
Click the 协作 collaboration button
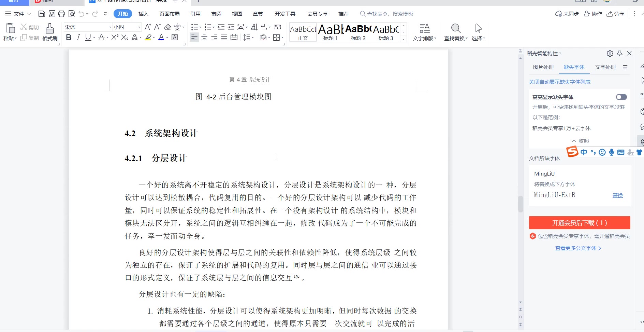tap(593, 14)
